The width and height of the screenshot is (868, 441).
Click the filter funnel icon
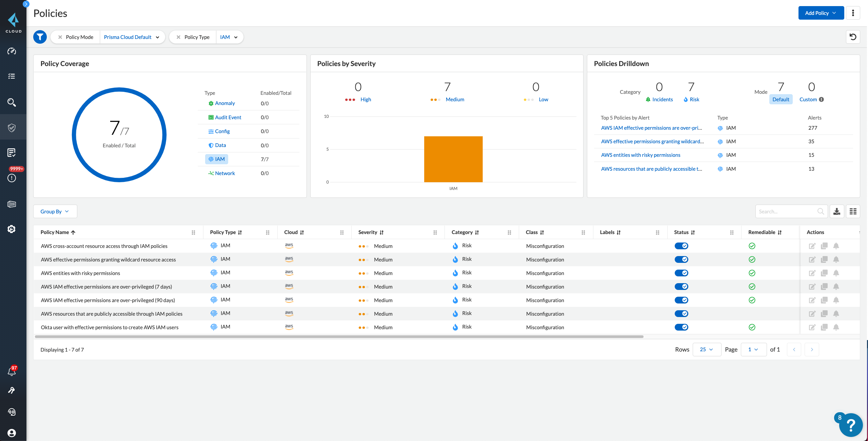(40, 37)
